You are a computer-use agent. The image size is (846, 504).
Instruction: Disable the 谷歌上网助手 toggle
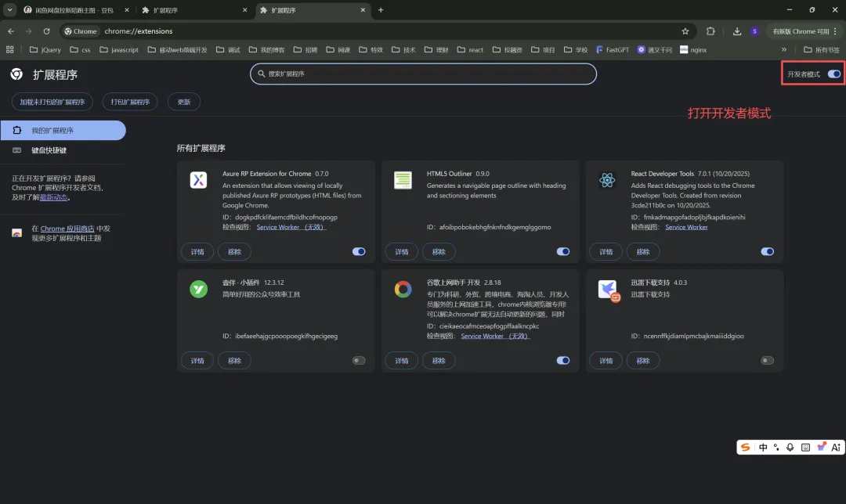pyautogui.click(x=563, y=361)
